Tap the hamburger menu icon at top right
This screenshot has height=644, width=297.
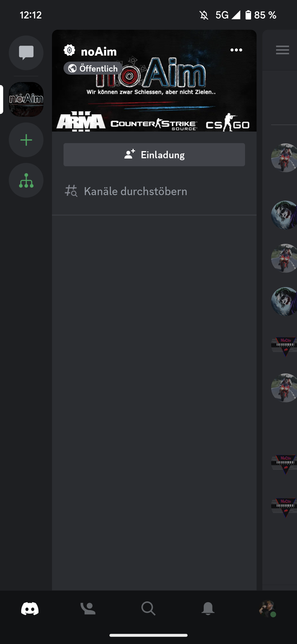[282, 50]
